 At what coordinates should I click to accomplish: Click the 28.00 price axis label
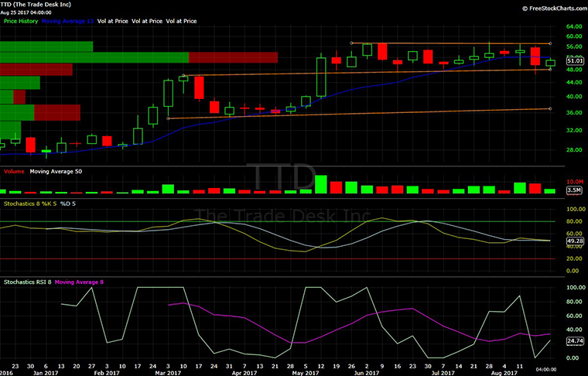(x=574, y=150)
